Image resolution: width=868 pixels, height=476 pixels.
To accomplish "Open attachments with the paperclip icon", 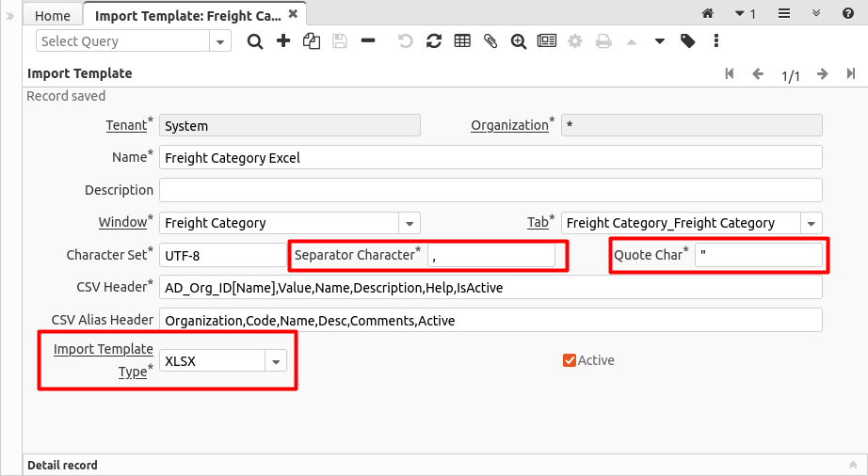I will point(490,41).
